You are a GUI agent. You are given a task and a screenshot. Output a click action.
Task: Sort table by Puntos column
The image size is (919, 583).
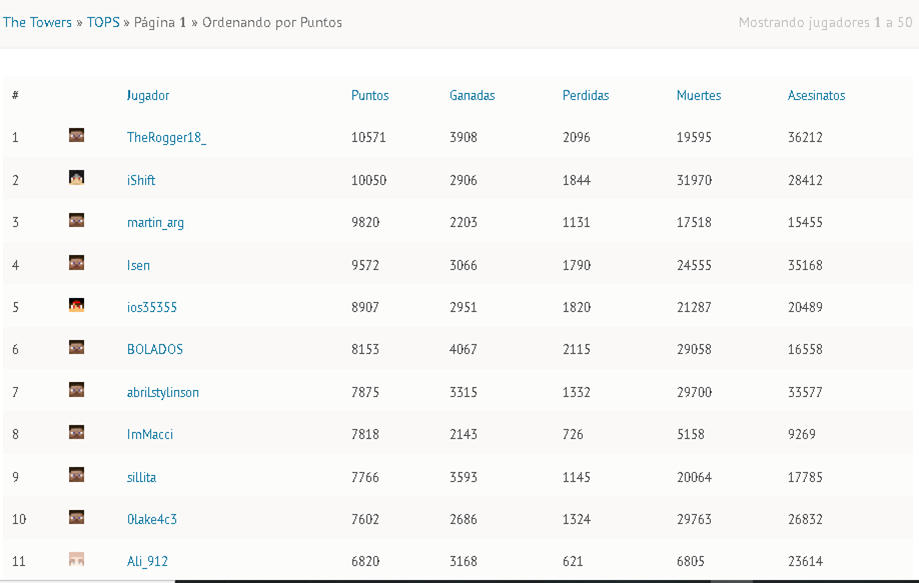370,96
